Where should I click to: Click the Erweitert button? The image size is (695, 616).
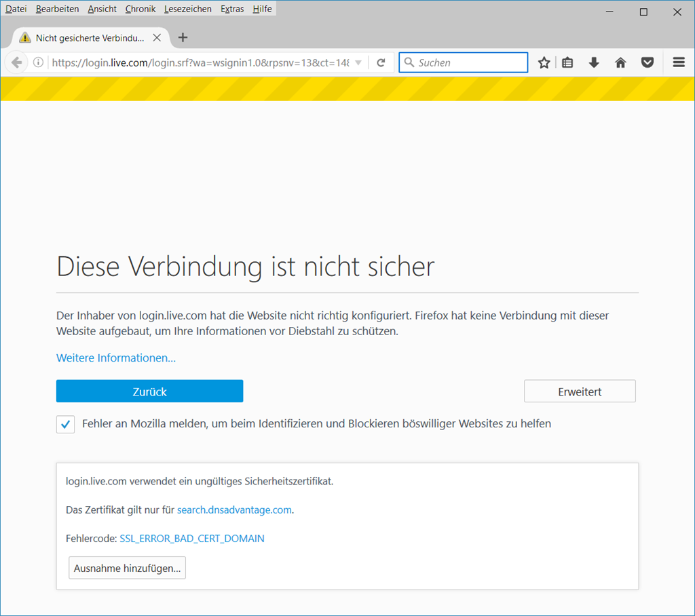pyautogui.click(x=580, y=391)
